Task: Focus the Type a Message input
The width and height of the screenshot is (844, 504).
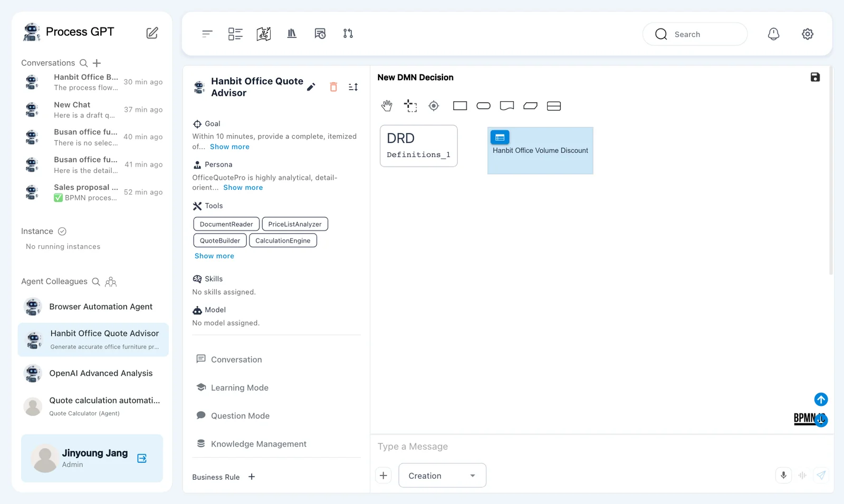Action: 601,447
